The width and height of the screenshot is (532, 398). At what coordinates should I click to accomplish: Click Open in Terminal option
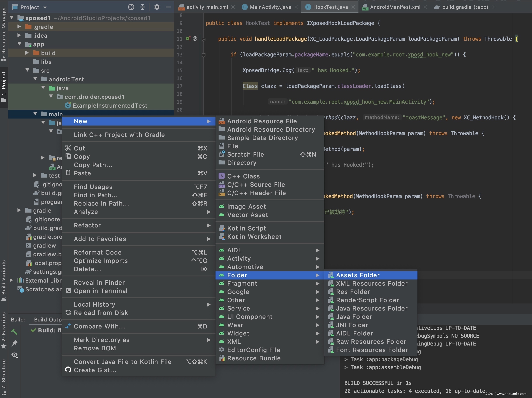point(101,291)
